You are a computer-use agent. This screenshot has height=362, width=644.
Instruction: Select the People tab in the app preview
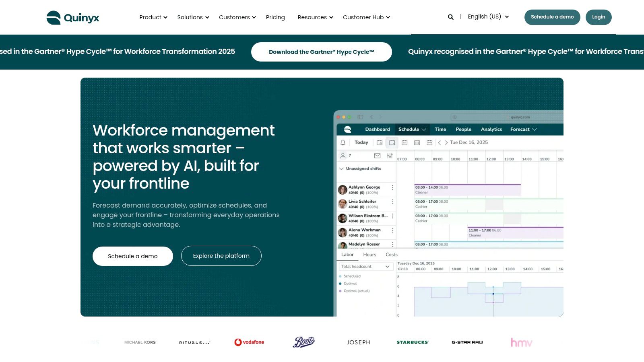(x=463, y=130)
